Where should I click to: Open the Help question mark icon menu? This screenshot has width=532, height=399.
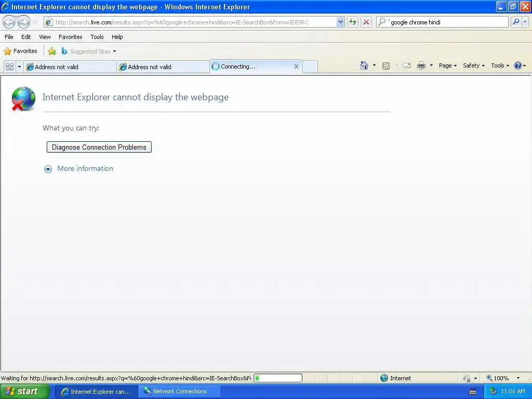click(x=520, y=65)
